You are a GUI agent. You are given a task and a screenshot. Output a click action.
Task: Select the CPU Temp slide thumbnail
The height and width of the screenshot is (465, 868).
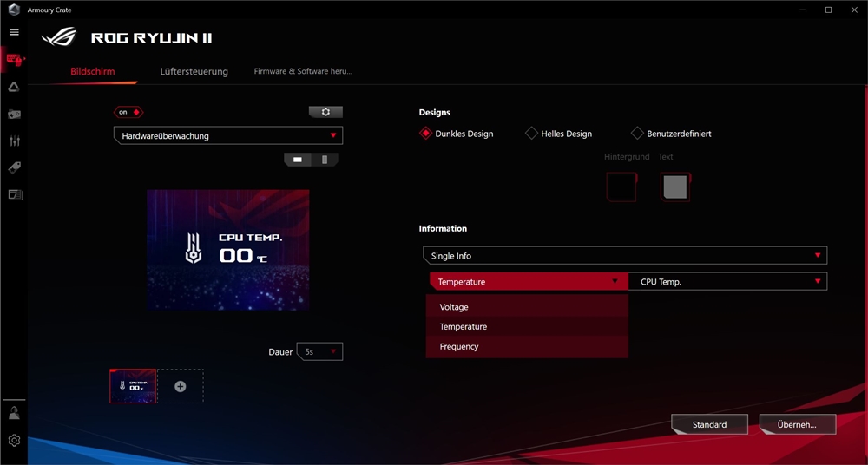click(133, 386)
